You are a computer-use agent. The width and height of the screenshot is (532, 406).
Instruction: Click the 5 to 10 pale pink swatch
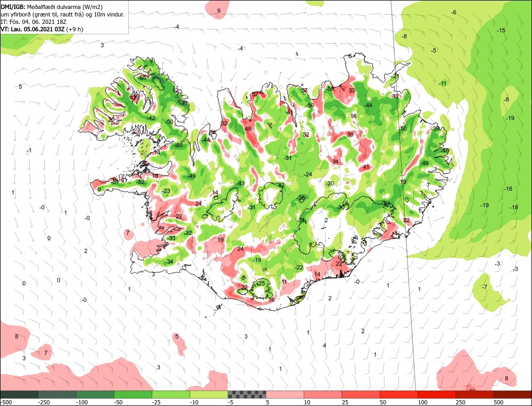coord(285,394)
